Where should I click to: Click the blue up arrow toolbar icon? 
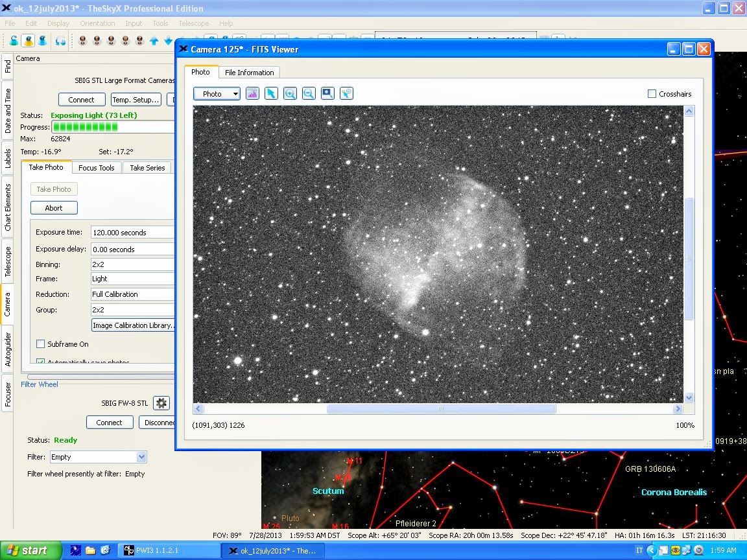tap(154, 41)
